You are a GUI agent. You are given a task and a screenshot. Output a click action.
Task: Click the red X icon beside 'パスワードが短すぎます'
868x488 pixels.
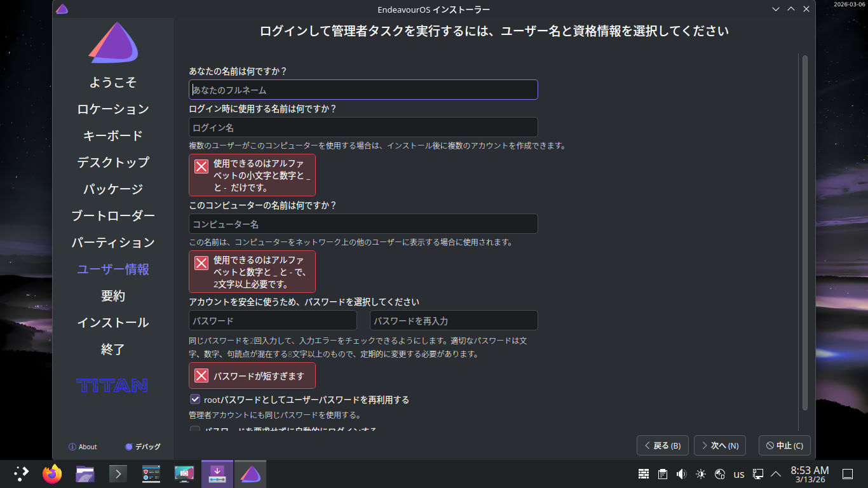point(201,376)
